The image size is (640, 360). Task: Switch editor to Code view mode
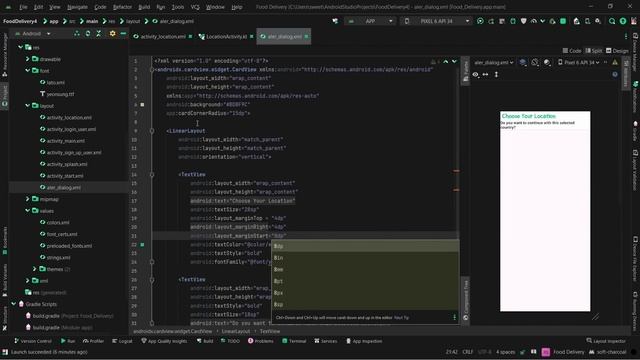[572, 51]
